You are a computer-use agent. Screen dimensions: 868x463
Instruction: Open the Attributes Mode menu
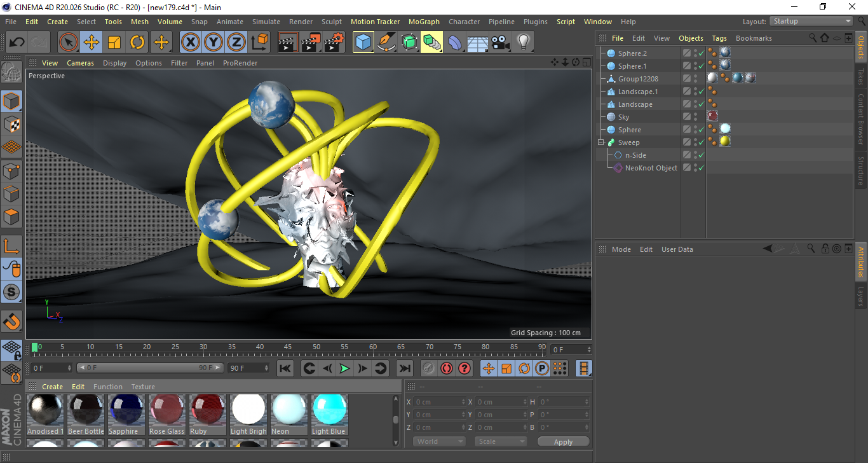tap(621, 249)
